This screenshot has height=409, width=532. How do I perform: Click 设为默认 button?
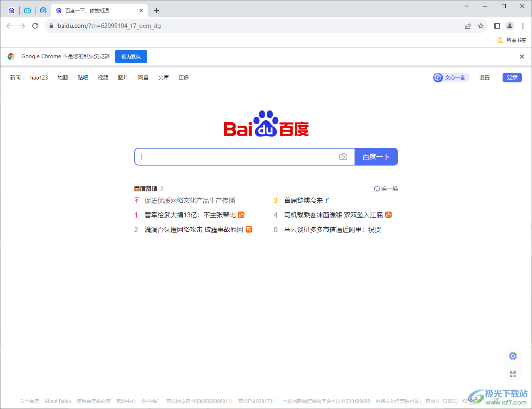[131, 57]
